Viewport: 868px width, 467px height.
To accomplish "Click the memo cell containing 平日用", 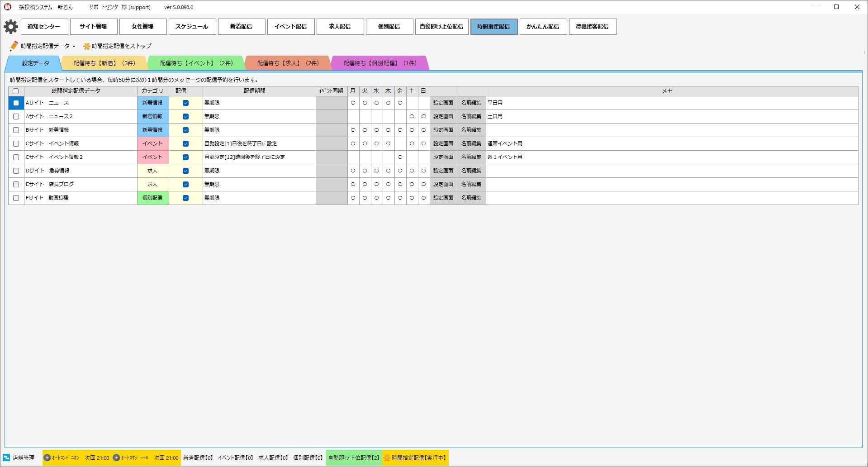I will [671, 103].
